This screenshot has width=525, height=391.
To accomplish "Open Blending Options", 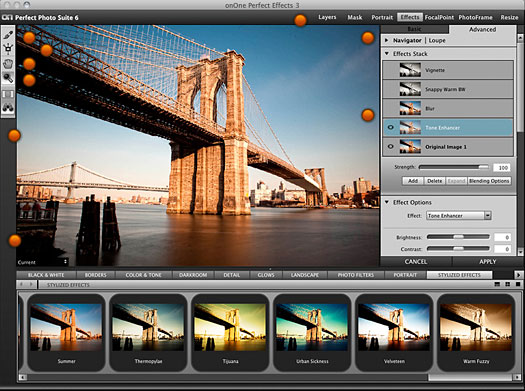I will pyautogui.click(x=489, y=181).
